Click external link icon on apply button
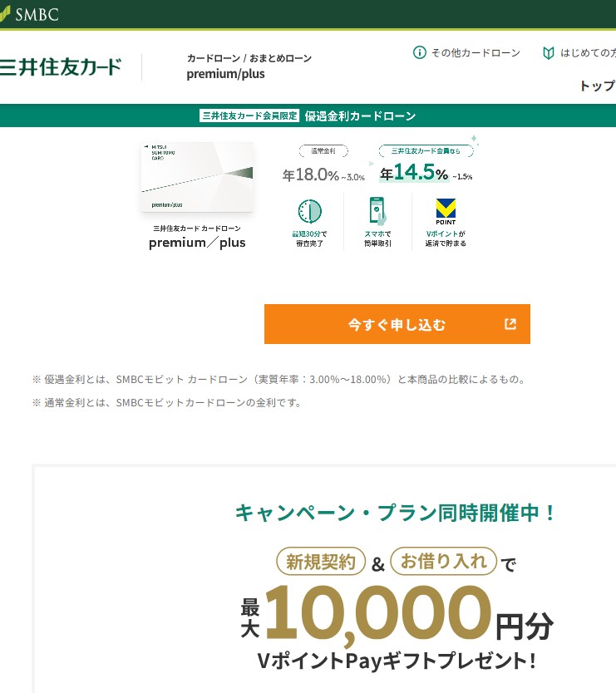Image resolution: width=616 pixels, height=693 pixels. coord(510,324)
